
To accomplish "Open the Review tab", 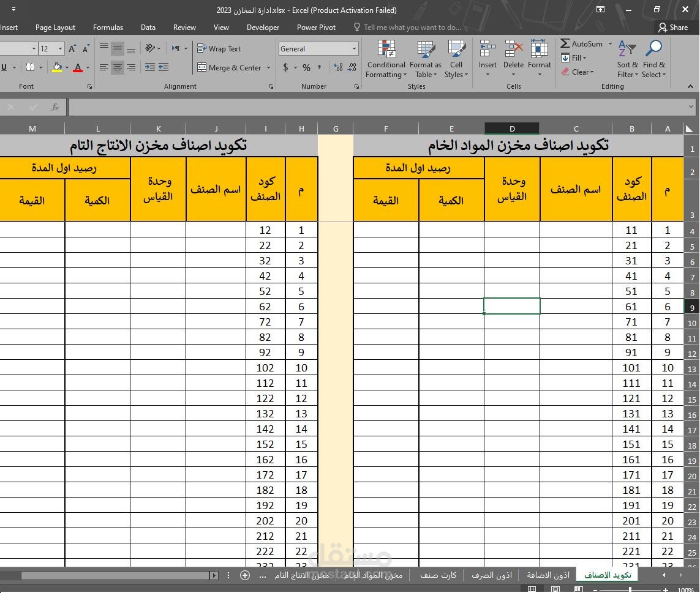I will point(184,28).
